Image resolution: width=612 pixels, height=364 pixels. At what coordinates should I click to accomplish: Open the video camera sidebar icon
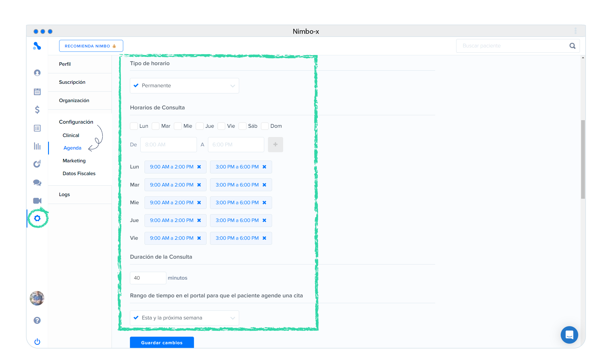coord(37,201)
